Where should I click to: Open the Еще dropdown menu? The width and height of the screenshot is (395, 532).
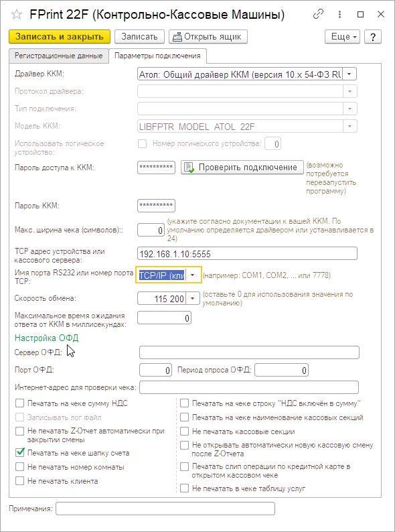[343, 37]
